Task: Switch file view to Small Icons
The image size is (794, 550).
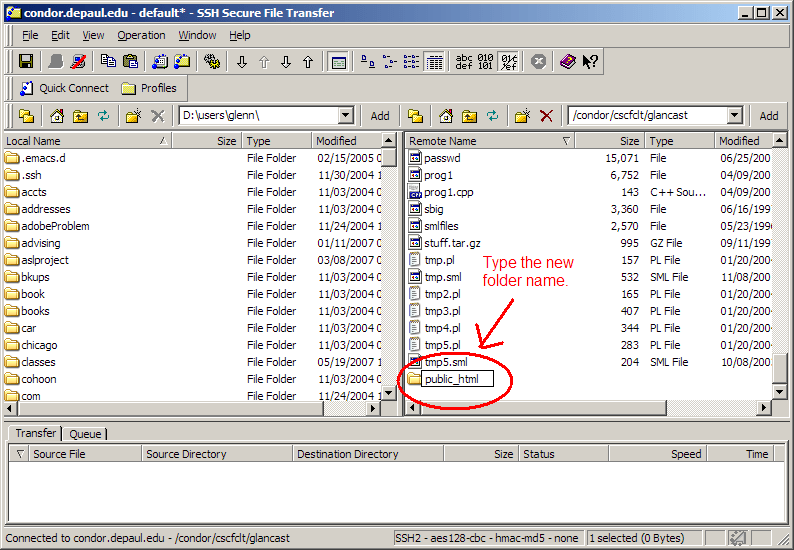Action: [x=389, y=62]
